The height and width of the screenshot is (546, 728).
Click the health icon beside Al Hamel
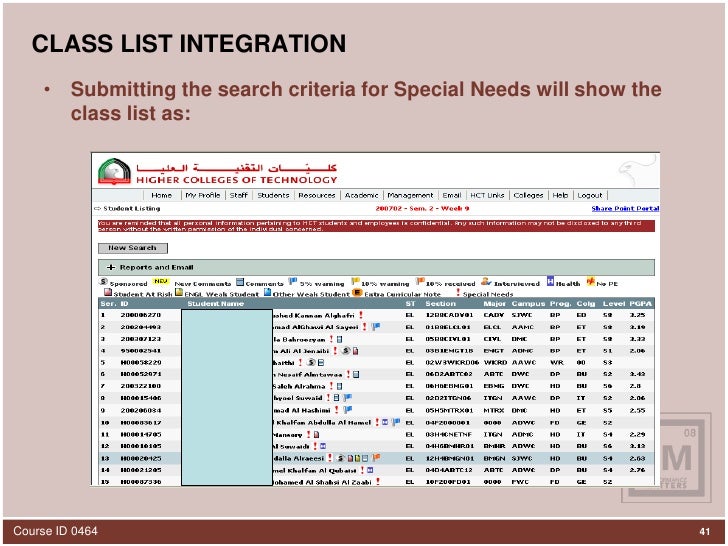[x=385, y=422]
